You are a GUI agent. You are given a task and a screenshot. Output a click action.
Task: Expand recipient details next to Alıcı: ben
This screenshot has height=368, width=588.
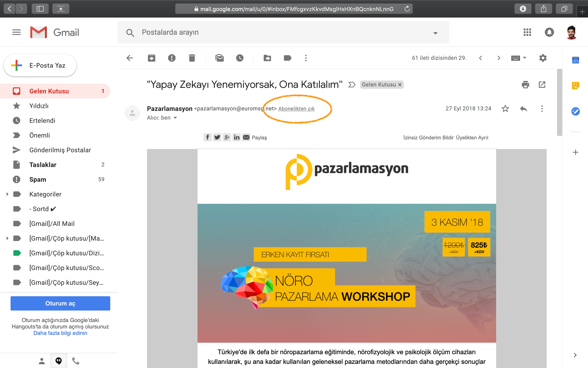(175, 118)
